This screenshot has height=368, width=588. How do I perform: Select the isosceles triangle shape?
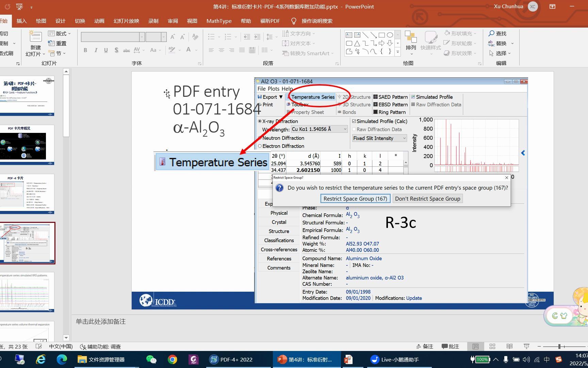pyautogui.click(x=357, y=43)
